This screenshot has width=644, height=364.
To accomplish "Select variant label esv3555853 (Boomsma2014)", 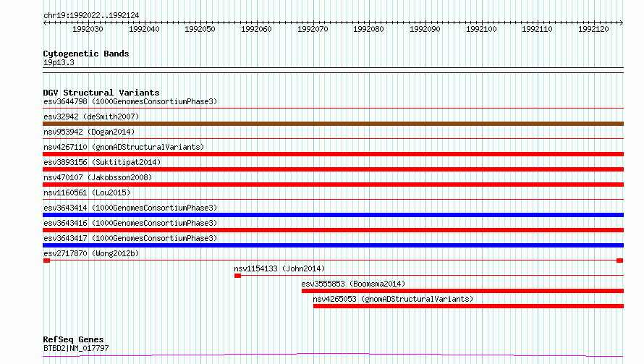I will point(353,284).
